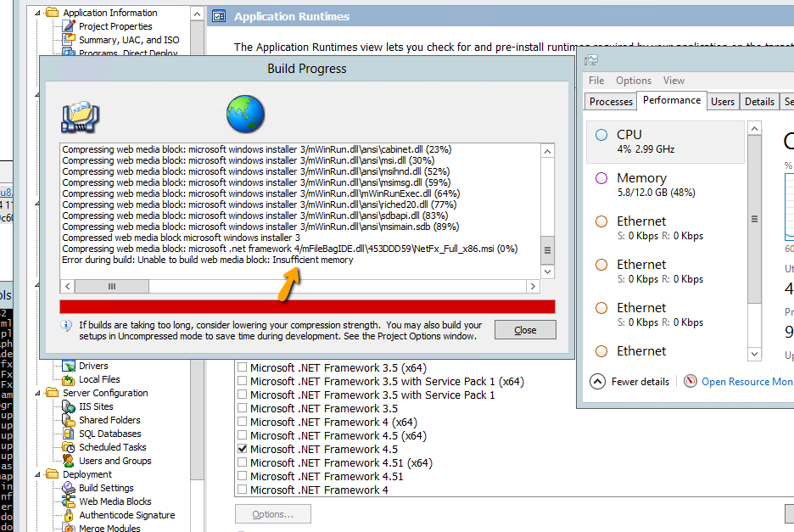Click the Task Manager window title icon

click(591, 60)
